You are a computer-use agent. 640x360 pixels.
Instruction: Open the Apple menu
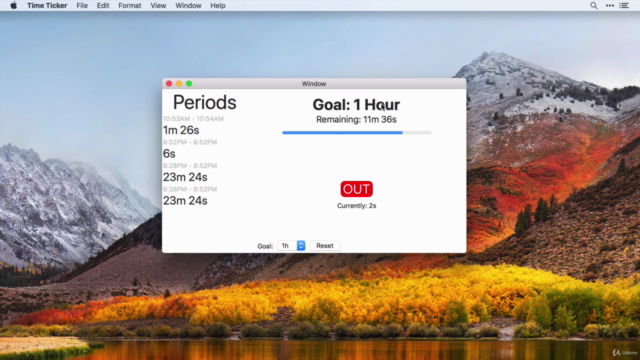pyautogui.click(x=13, y=5)
